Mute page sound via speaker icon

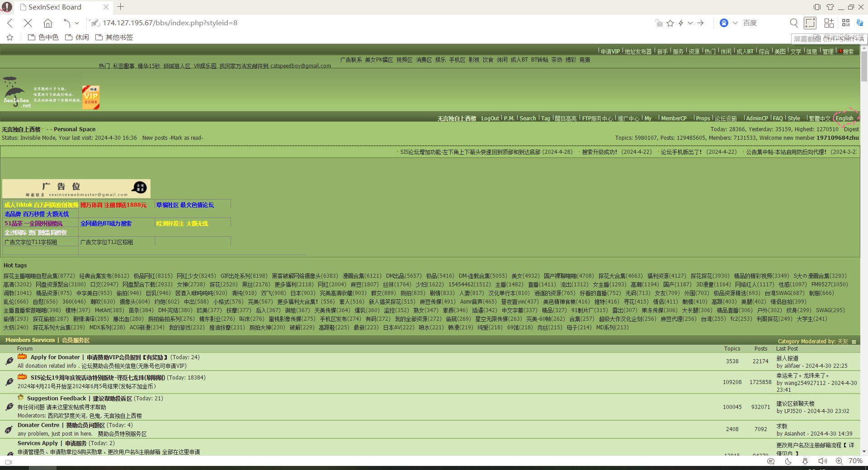(x=822, y=461)
